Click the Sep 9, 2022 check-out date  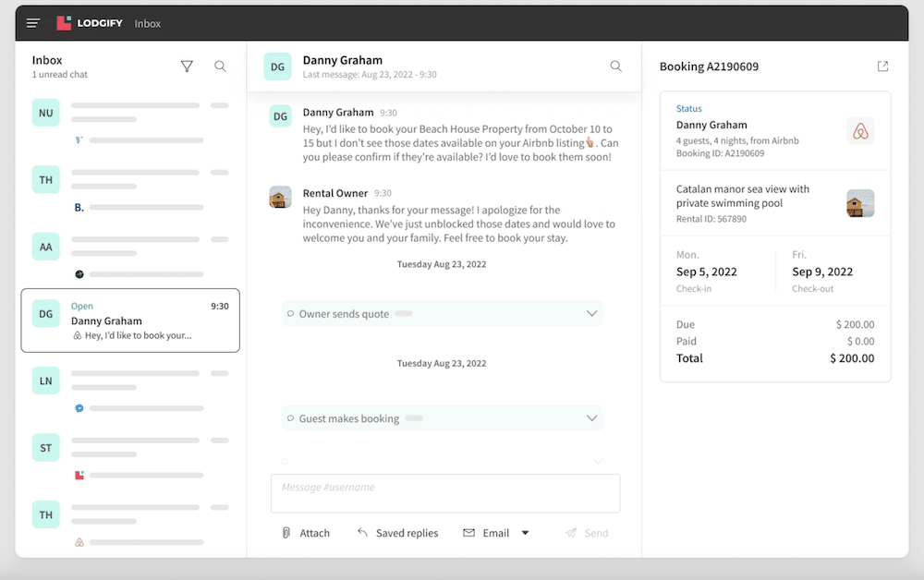[822, 272]
